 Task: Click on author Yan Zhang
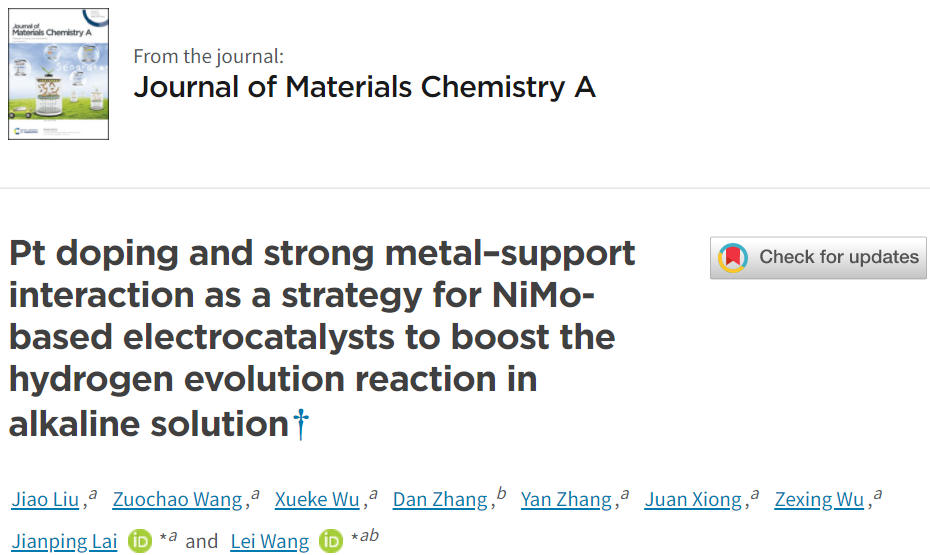point(566,500)
